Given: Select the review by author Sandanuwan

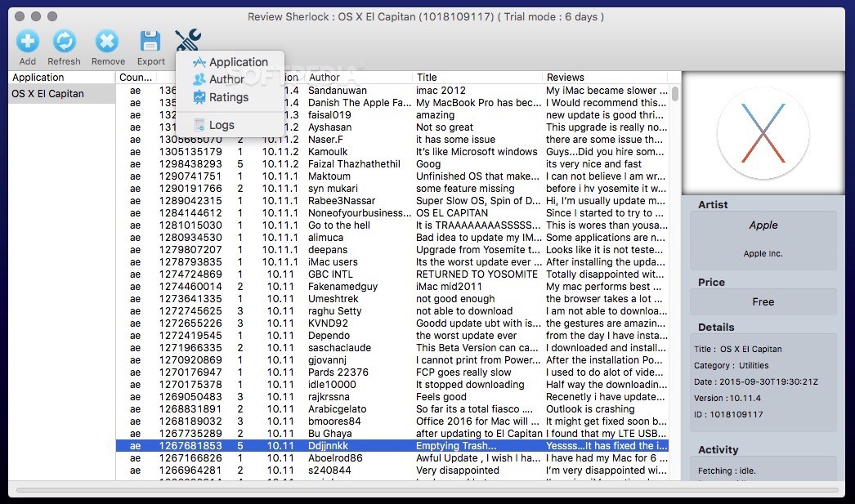Looking at the screenshot, I should coord(337,91).
